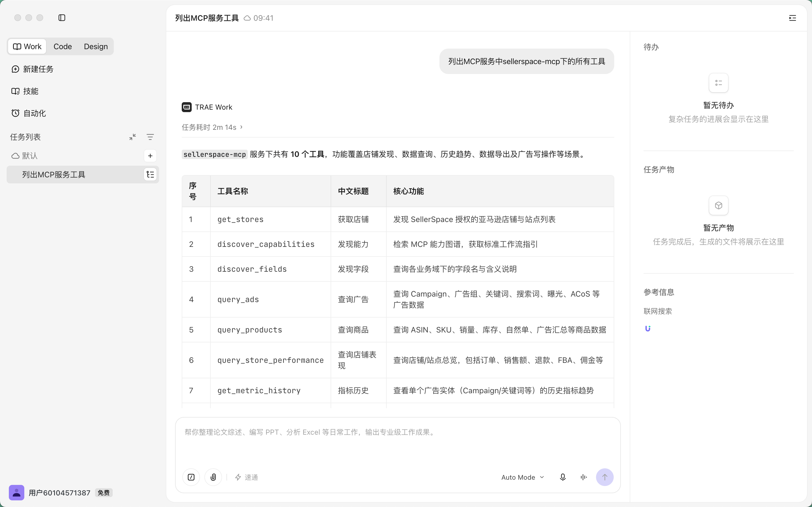Open the purple U search source icon
The height and width of the screenshot is (507, 812).
(648, 329)
